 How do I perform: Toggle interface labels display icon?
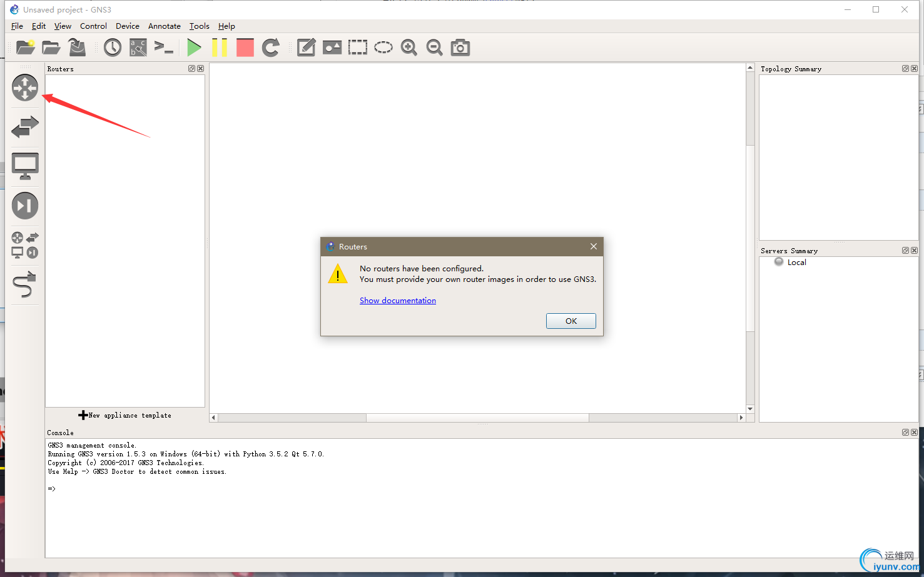pyautogui.click(x=138, y=48)
